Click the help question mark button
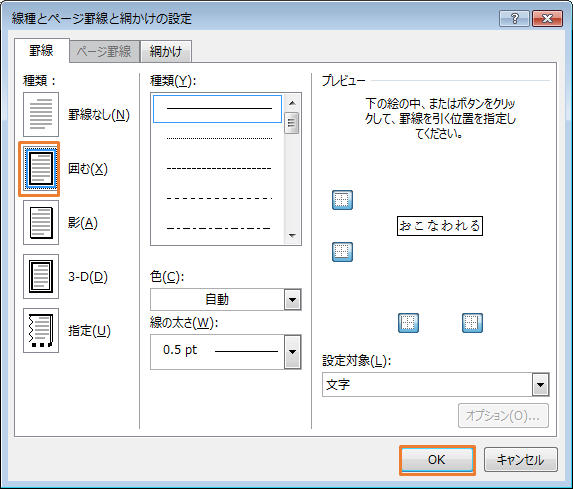This screenshot has height=489, width=573. tap(515, 18)
